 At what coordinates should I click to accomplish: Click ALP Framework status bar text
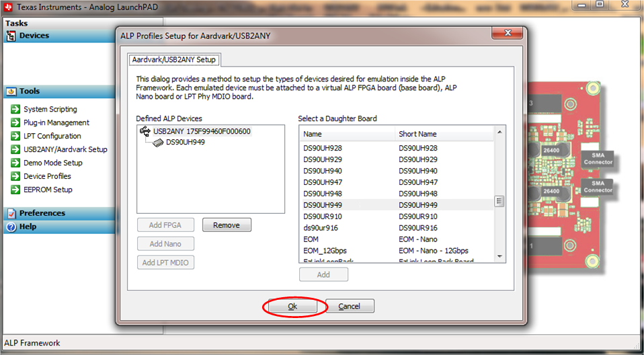click(x=32, y=343)
